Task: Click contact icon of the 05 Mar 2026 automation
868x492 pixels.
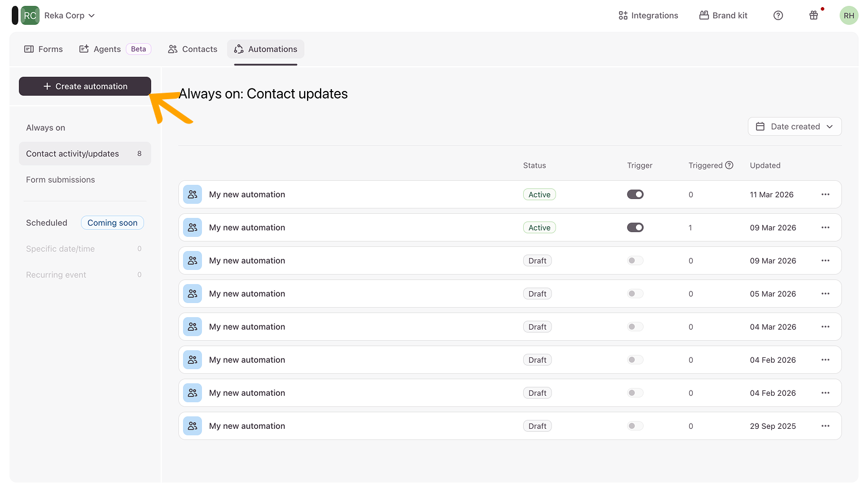Action: (x=192, y=294)
